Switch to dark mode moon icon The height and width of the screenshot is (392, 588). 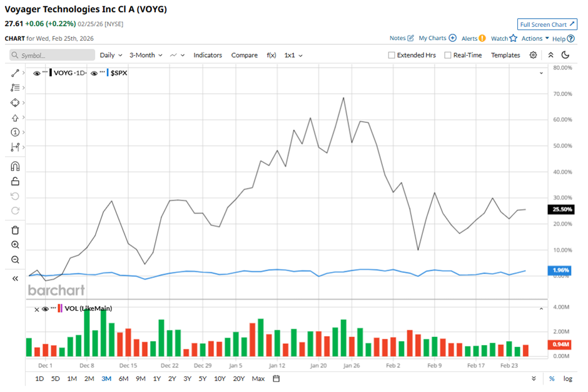(x=565, y=55)
